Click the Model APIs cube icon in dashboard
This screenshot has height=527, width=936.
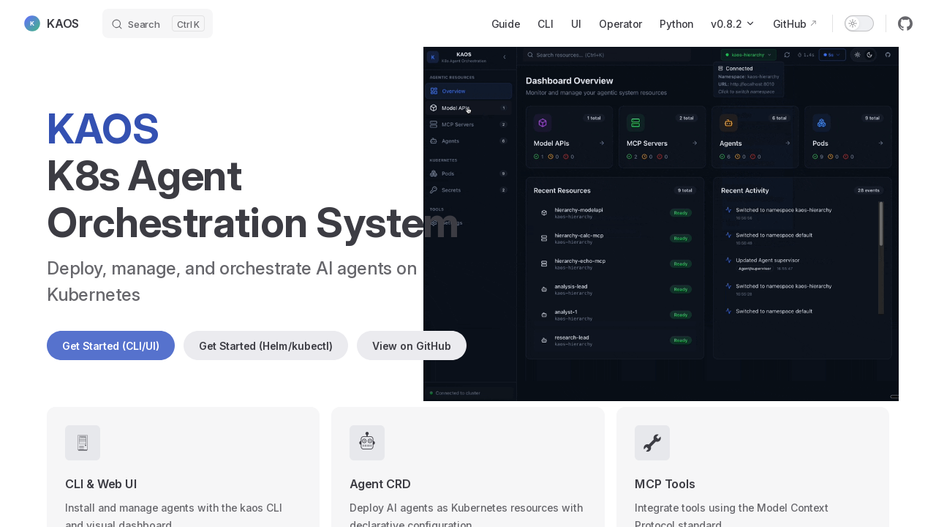(x=543, y=123)
